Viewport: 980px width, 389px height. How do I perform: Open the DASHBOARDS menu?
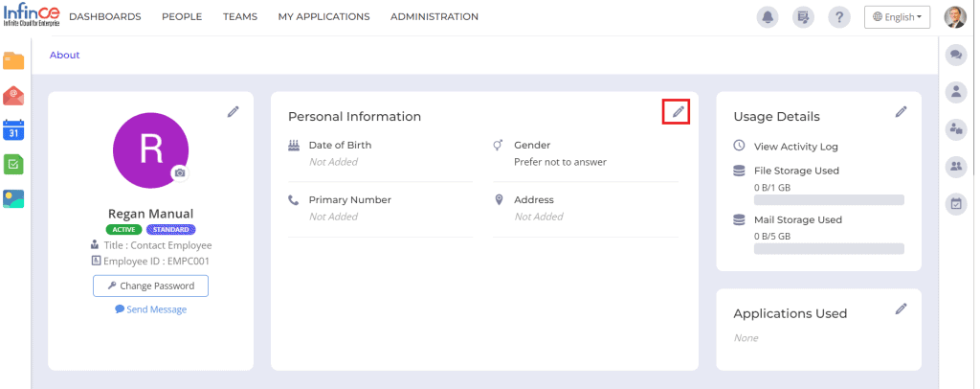pyautogui.click(x=105, y=17)
